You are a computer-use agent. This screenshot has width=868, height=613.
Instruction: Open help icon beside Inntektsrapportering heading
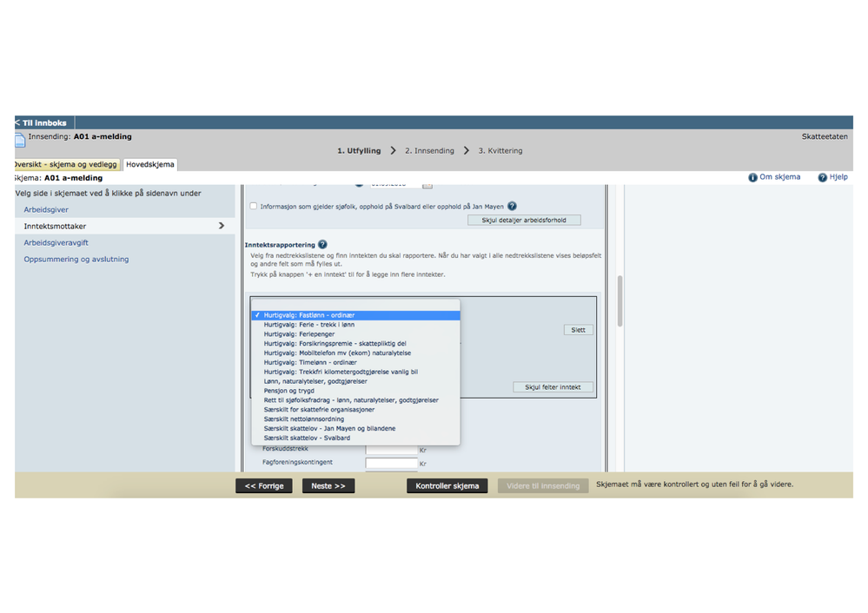point(322,245)
